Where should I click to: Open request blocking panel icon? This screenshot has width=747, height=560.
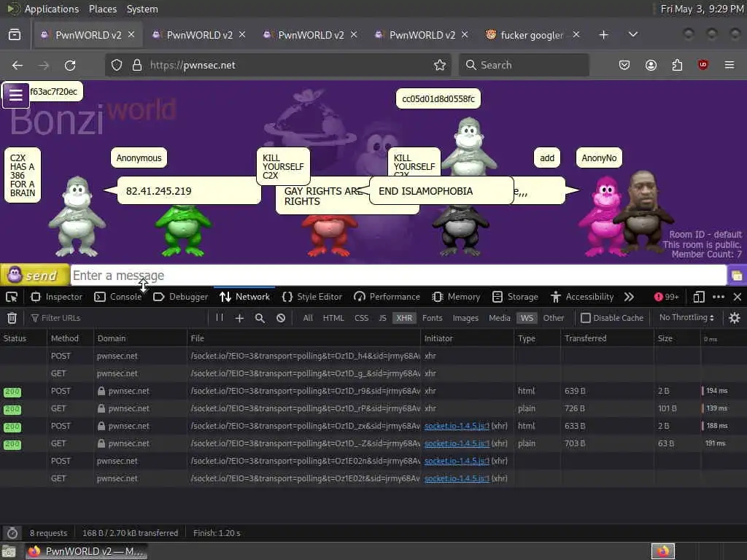281,318
